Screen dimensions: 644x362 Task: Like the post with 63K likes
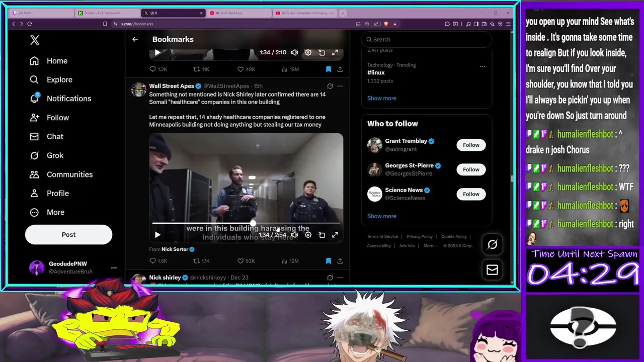coord(246,261)
